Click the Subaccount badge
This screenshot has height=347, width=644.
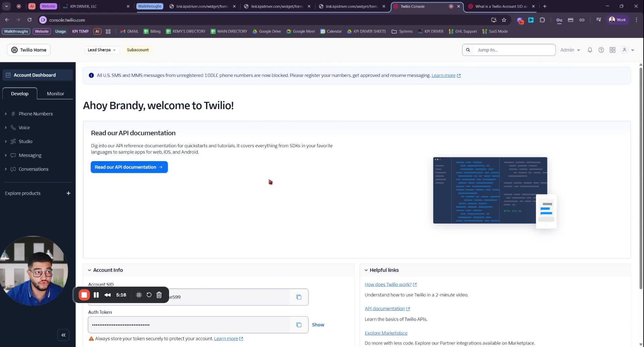(x=138, y=50)
